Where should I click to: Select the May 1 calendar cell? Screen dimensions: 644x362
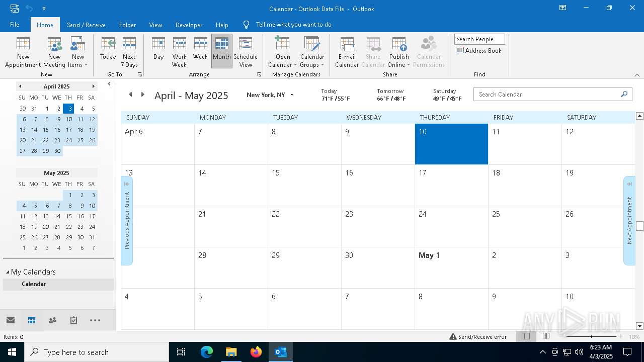(x=451, y=268)
